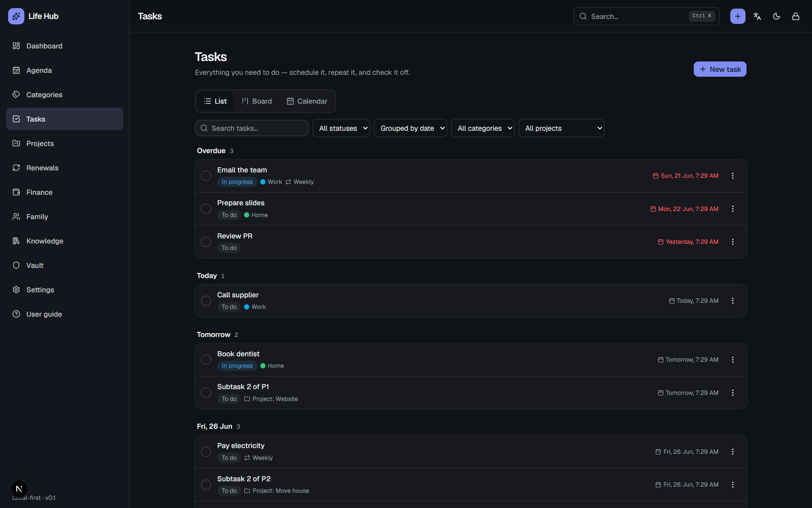Switch to the Calendar view tab
The width and height of the screenshot is (812, 508).
pyautogui.click(x=307, y=101)
